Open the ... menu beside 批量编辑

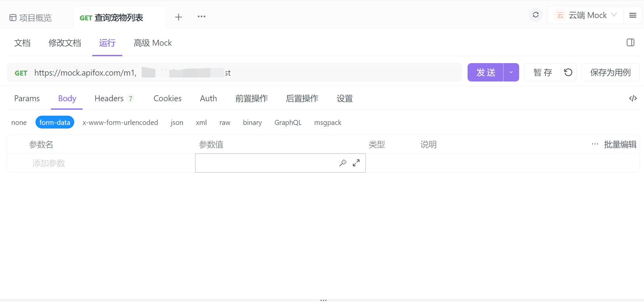tap(595, 144)
